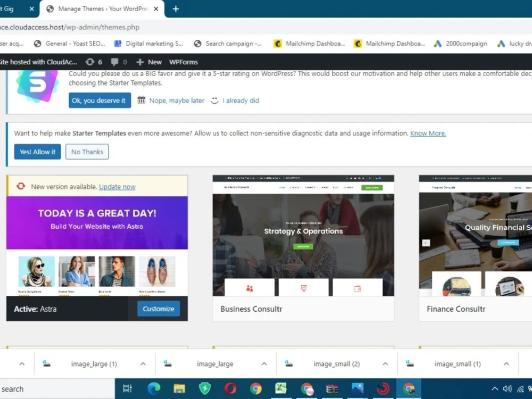Image resolution: width=532 pixels, height=399 pixels.
Task: Open the comments bubble icon in admin bar
Action: point(119,62)
